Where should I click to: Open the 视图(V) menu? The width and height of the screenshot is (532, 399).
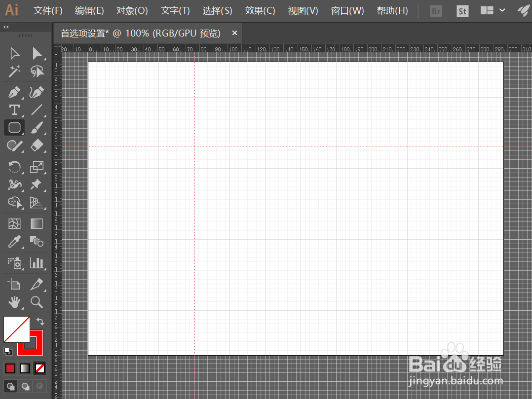coord(303,11)
